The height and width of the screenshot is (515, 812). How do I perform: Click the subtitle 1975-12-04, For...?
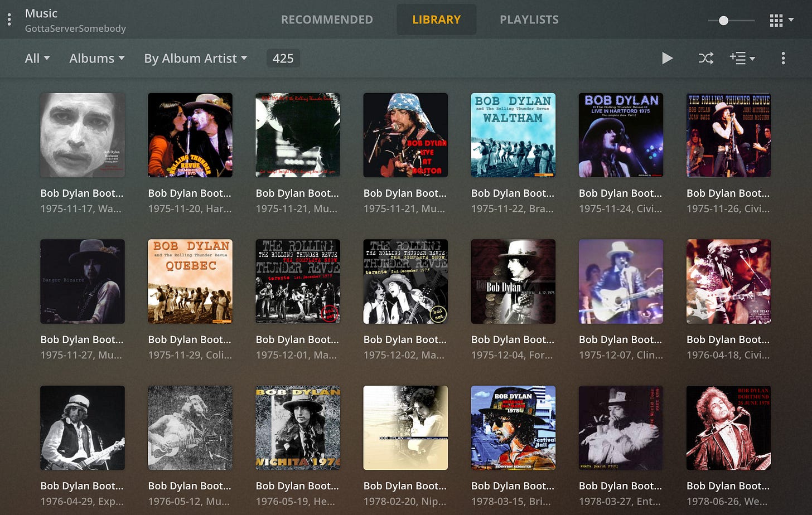pos(512,355)
